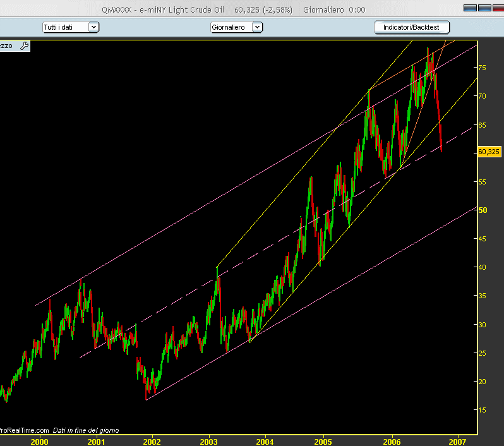The image size is (504, 446).
Task: Expand the 'Giornaliero' timeframe dropdown
Action: [237, 27]
